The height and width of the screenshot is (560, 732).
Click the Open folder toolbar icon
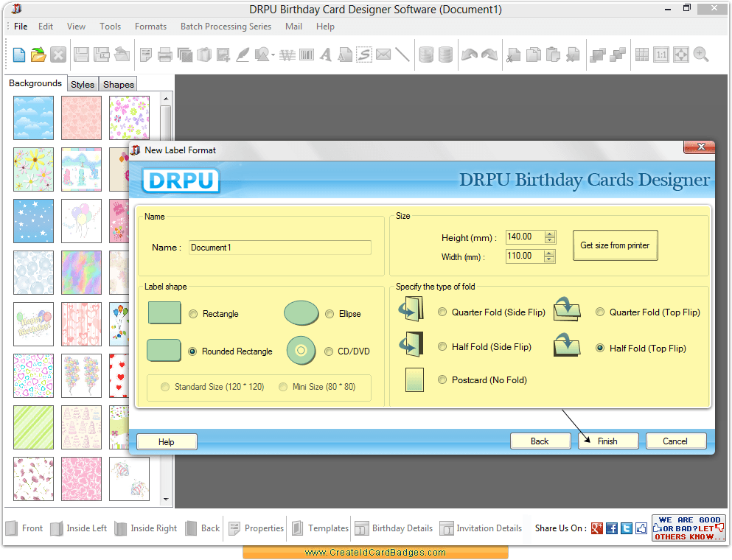(x=38, y=55)
